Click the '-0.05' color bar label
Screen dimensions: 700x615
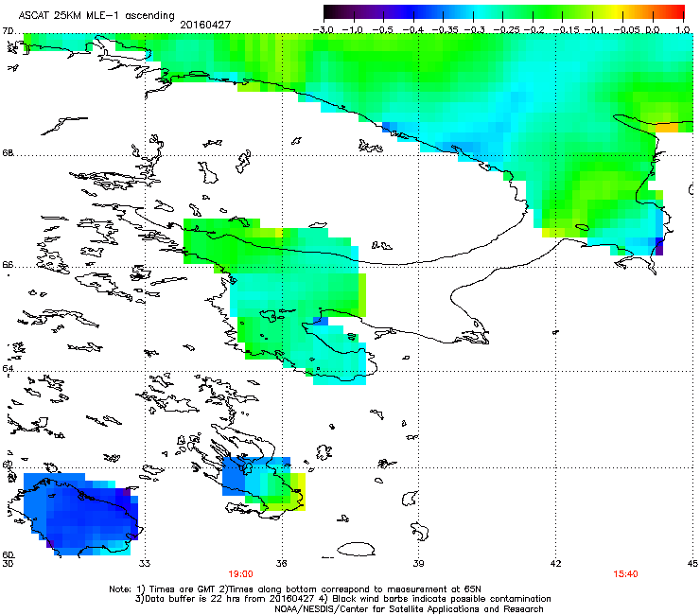click(627, 30)
